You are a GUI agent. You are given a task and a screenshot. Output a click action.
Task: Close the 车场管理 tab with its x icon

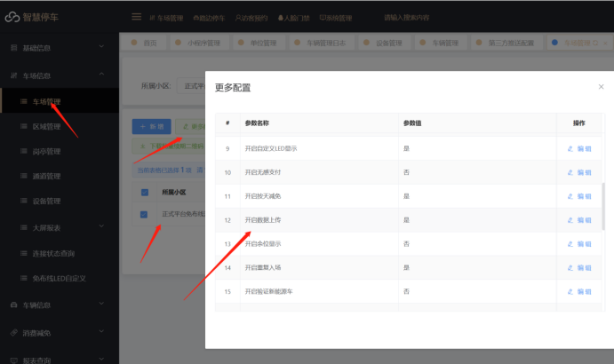[x=605, y=43]
